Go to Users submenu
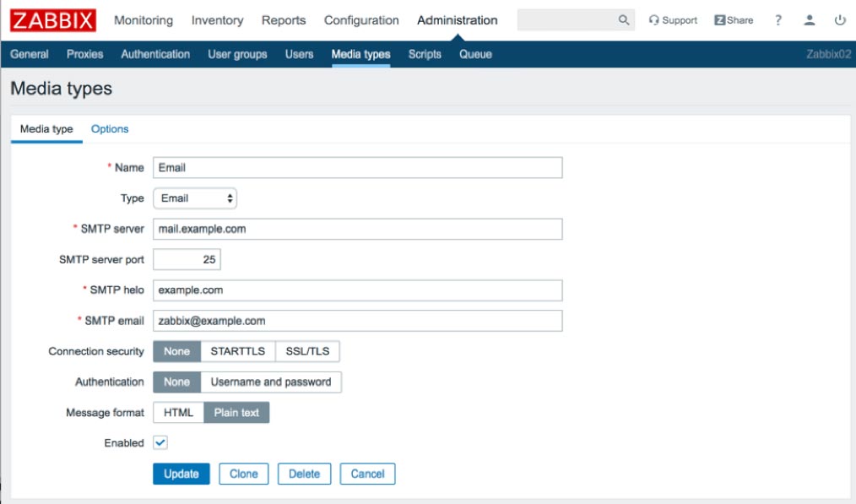Screen dimensions: 856x504 click(x=299, y=54)
